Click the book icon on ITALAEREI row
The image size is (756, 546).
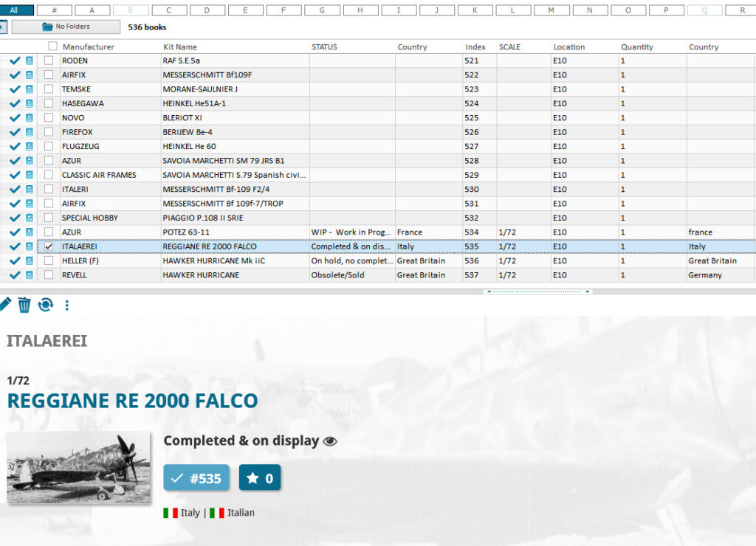pyautogui.click(x=30, y=246)
